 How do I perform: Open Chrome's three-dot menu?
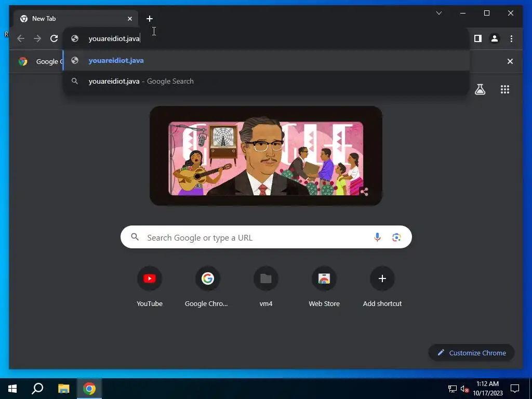pyautogui.click(x=511, y=38)
